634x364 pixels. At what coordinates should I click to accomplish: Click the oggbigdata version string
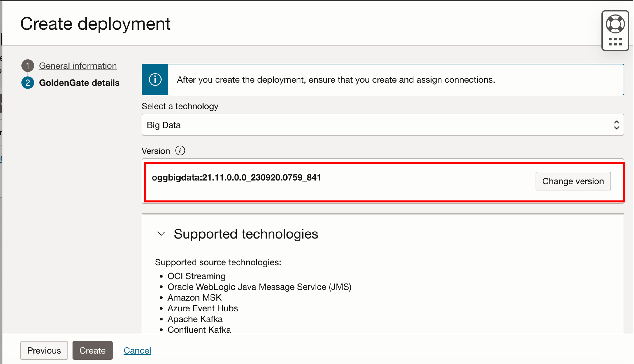point(236,178)
